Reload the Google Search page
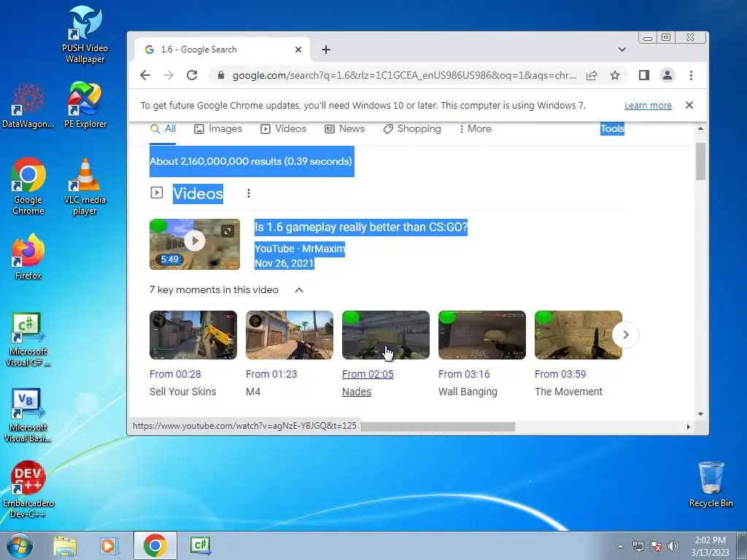The image size is (747, 560). tap(192, 75)
